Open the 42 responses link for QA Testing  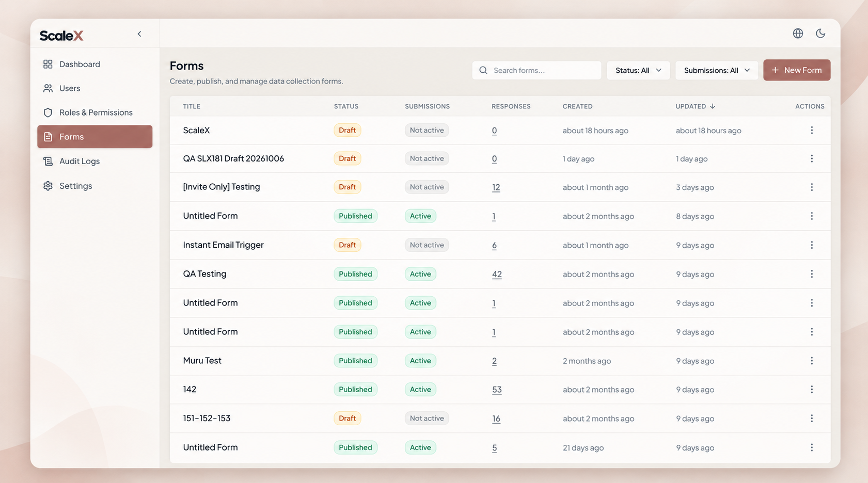(497, 274)
